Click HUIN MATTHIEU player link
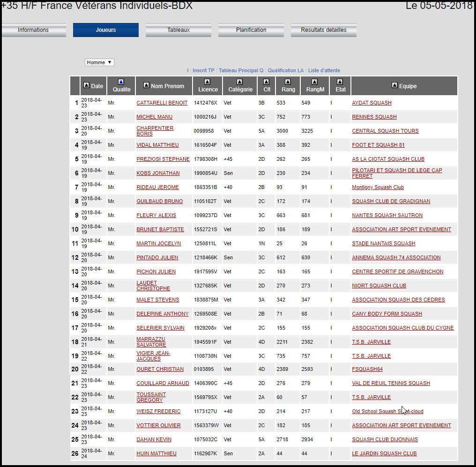Image resolution: width=476 pixels, height=467 pixels. tap(156, 453)
